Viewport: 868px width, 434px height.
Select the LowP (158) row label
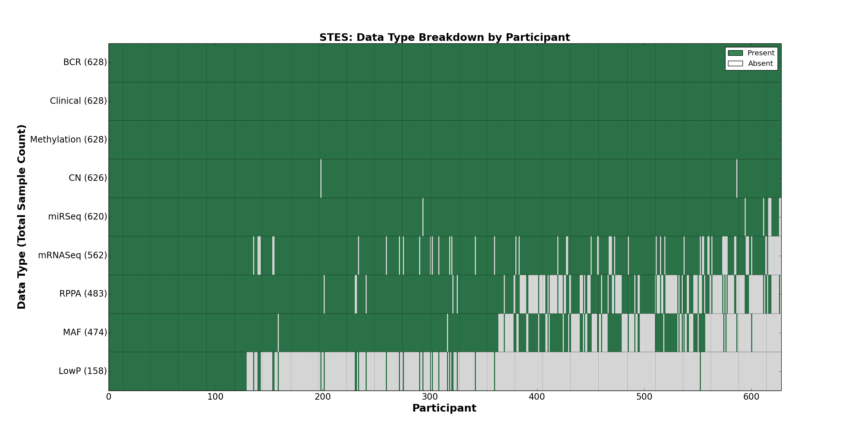point(83,371)
